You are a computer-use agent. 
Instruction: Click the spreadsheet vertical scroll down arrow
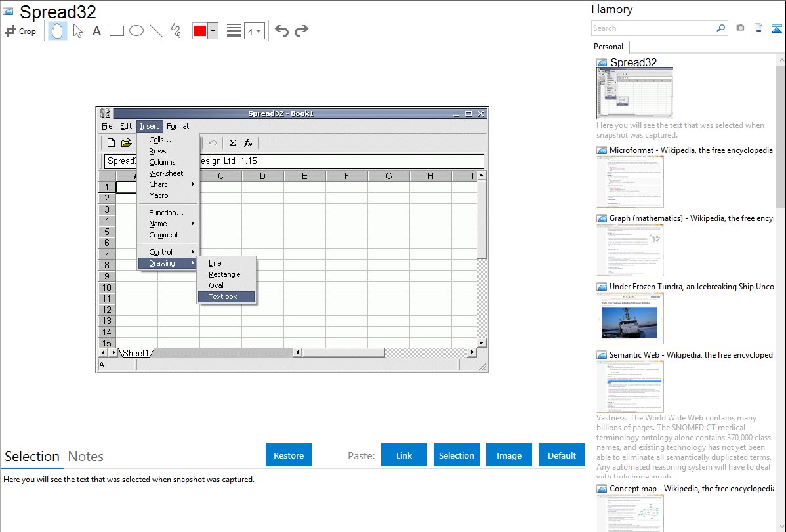click(481, 343)
